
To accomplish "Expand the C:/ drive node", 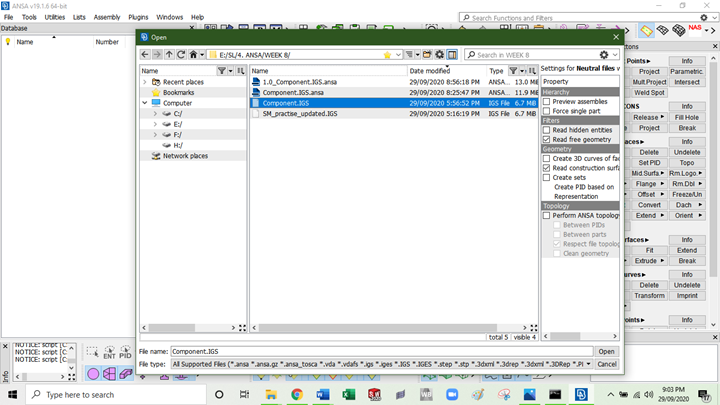I will [x=155, y=113].
